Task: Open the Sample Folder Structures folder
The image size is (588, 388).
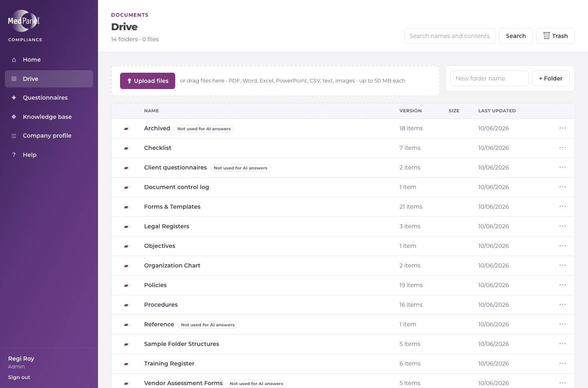Action: click(x=182, y=344)
